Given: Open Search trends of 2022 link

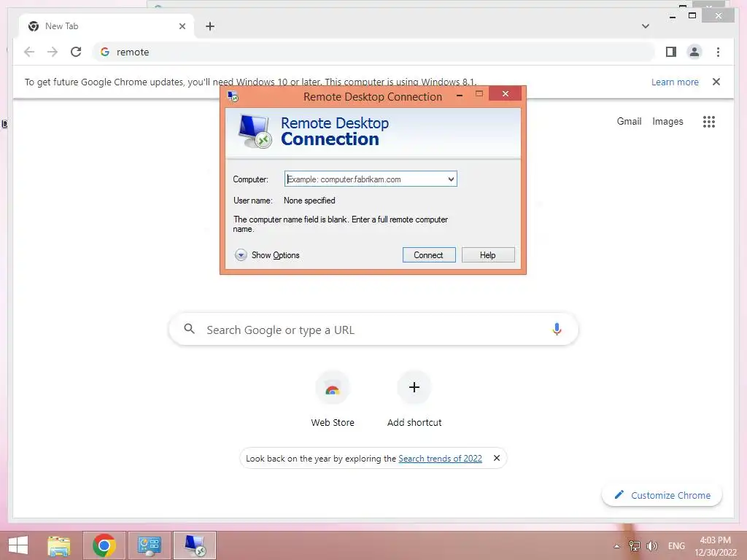Looking at the screenshot, I should tap(440, 458).
